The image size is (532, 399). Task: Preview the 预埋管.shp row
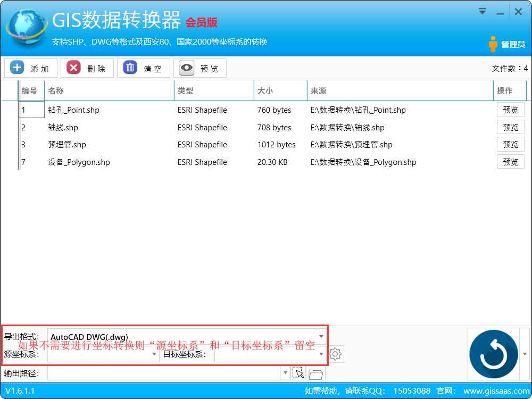tap(510, 145)
